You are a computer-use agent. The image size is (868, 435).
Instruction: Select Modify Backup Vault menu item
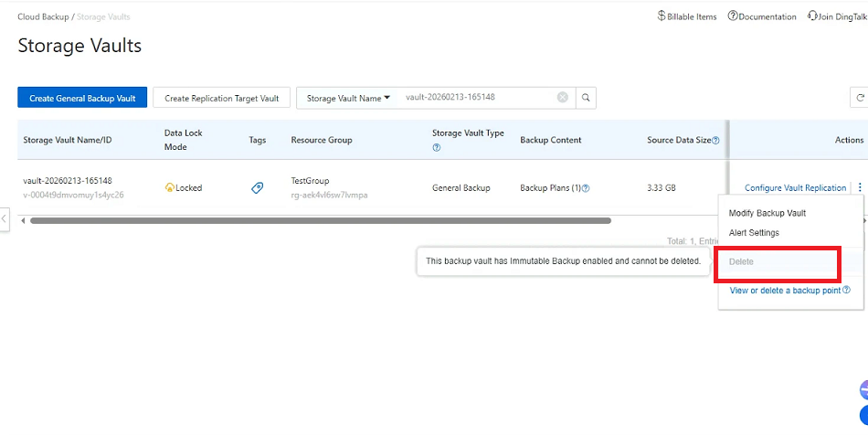click(x=767, y=213)
